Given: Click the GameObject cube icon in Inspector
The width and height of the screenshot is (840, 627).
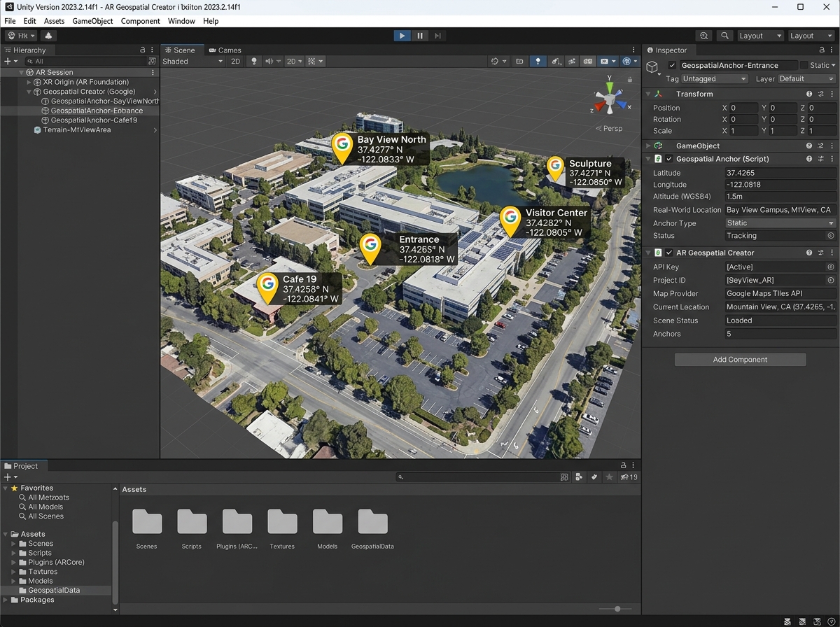Looking at the screenshot, I should (x=652, y=67).
